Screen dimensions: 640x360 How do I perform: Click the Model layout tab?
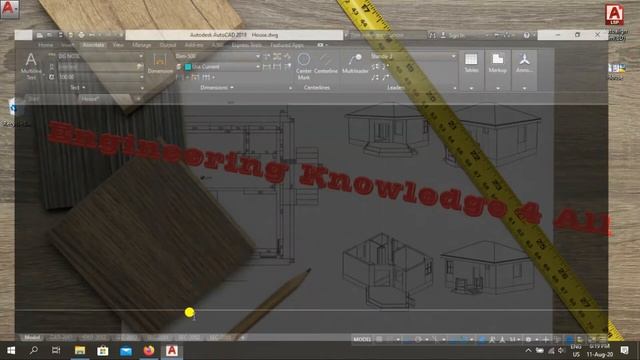[x=32, y=338]
